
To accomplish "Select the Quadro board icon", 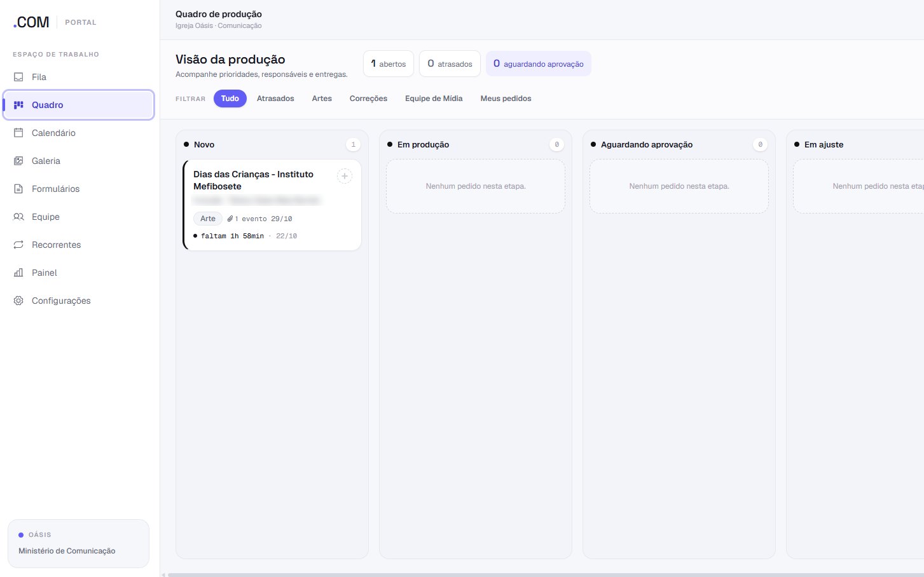I will [18, 105].
